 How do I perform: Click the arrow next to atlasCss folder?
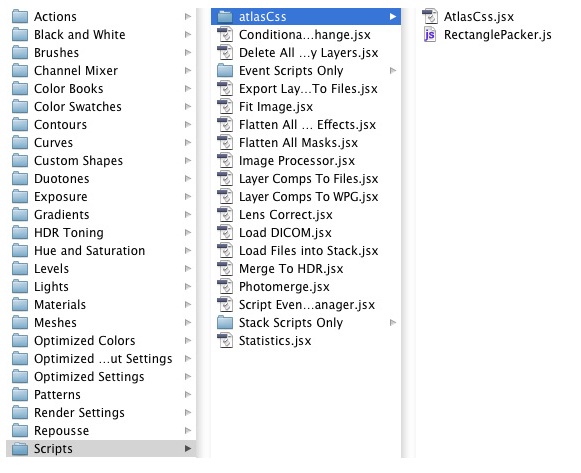point(393,16)
